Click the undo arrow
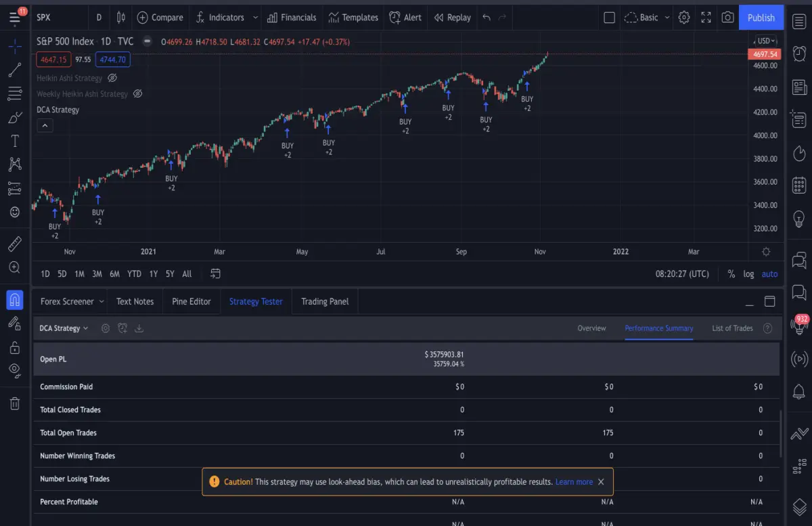Image resolution: width=812 pixels, height=526 pixels. (x=487, y=18)
